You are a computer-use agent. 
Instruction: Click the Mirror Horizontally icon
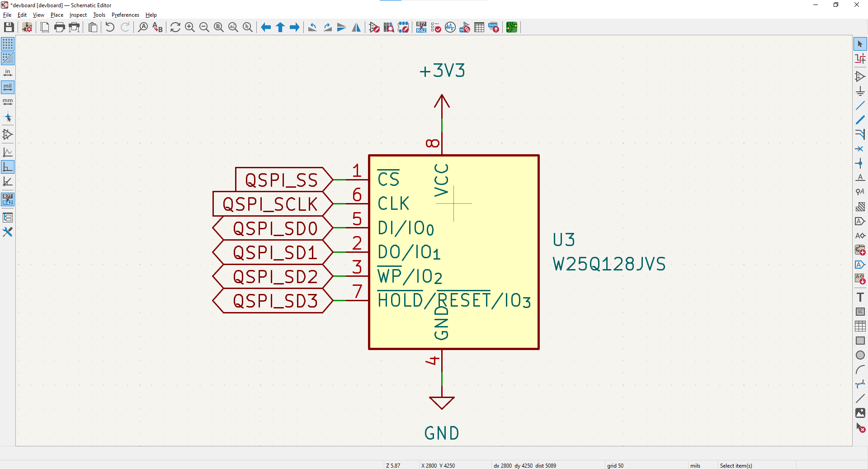click(x=356, y=28)
